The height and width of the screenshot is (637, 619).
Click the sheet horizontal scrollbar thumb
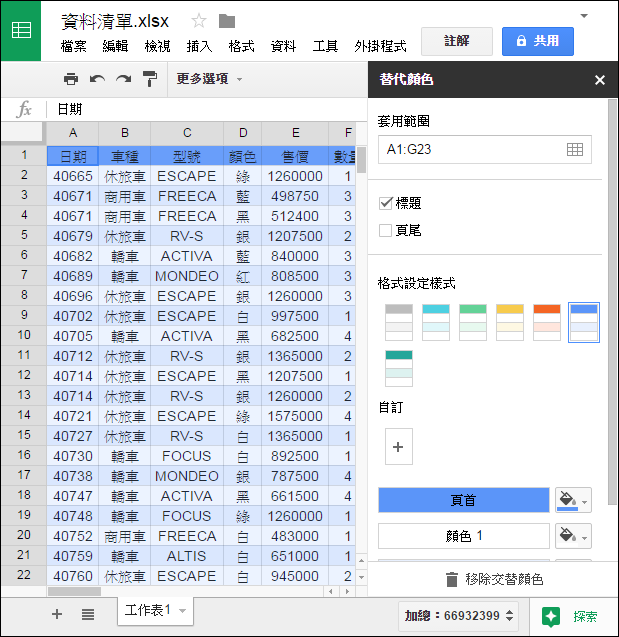point(74,591)
